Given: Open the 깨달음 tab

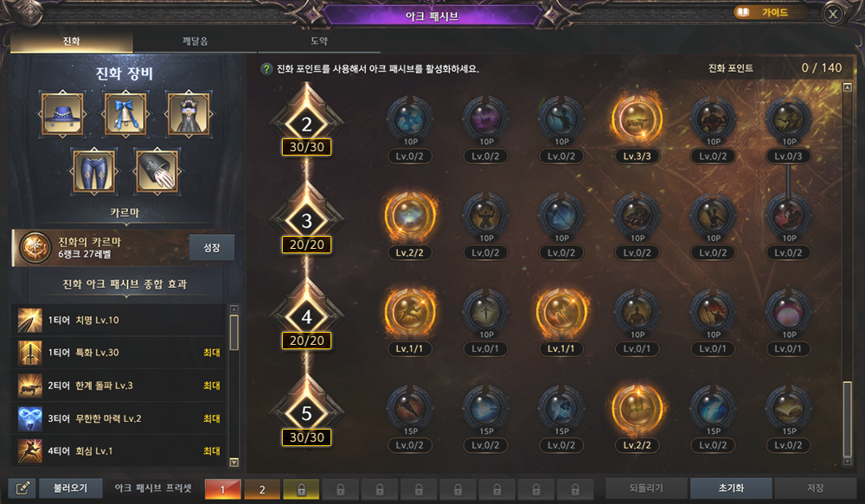Looking at the screenshot, I should [195, 41].
